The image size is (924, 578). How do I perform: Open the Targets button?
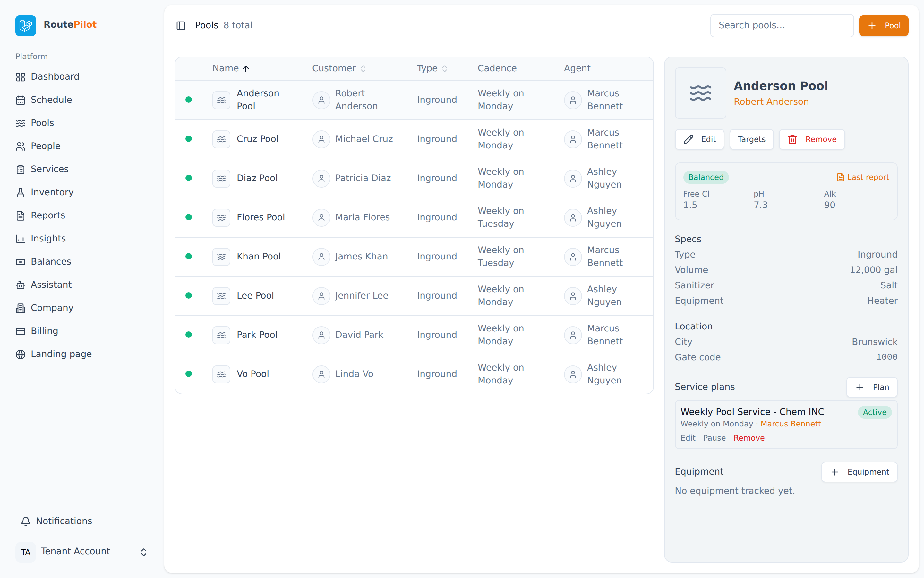751,140
